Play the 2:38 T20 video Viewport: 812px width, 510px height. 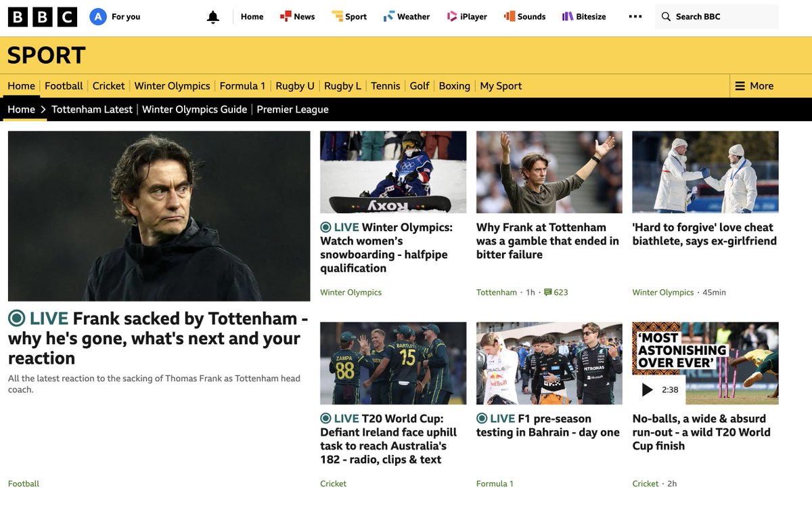pos(648,389)
